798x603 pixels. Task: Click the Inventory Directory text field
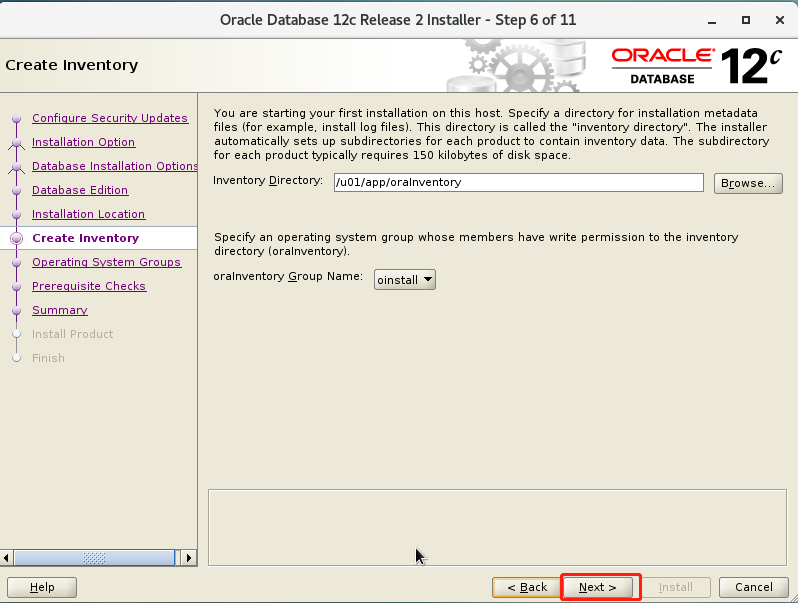point(519,182)
